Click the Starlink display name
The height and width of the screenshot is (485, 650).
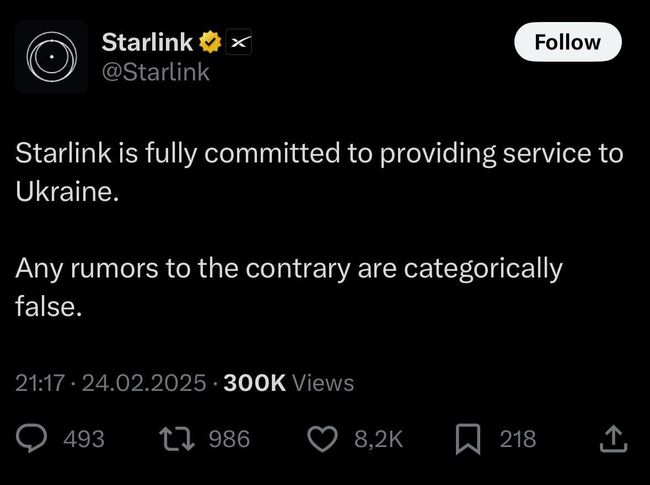(x=148, y=42)
